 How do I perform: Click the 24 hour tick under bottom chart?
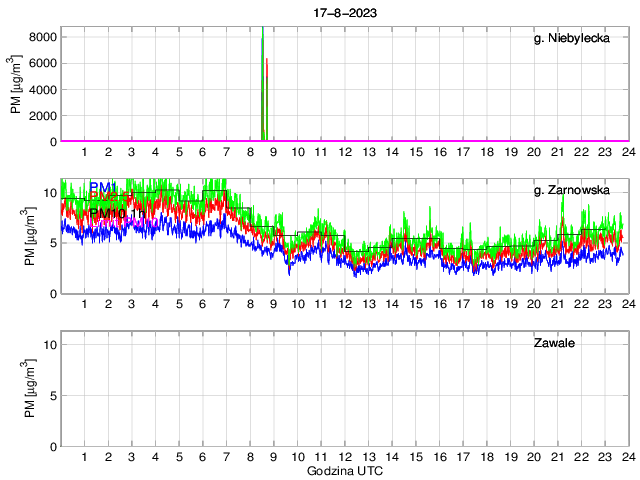[x=627, y=456]
